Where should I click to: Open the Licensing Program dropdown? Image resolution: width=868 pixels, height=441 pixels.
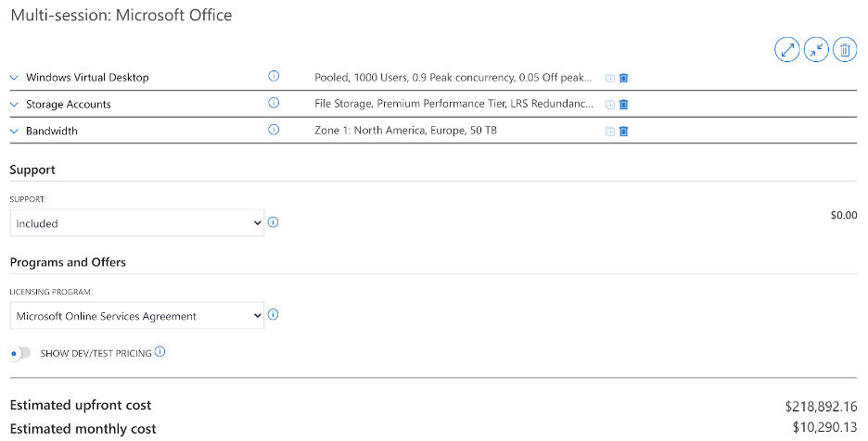137,316
